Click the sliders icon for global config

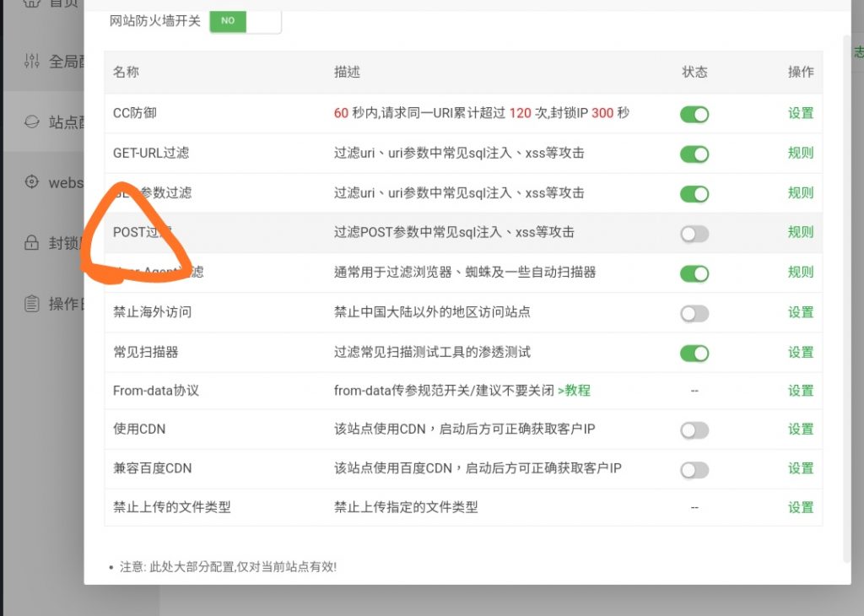pos(32,61)
